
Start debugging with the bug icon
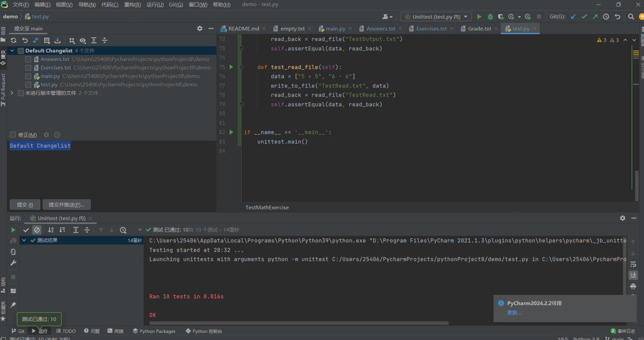[x=490, y=17]
